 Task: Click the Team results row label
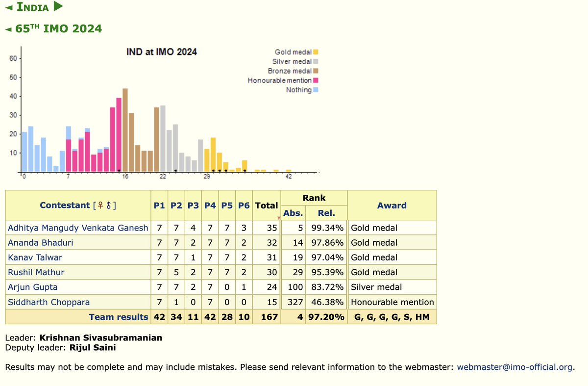point(118,317)
